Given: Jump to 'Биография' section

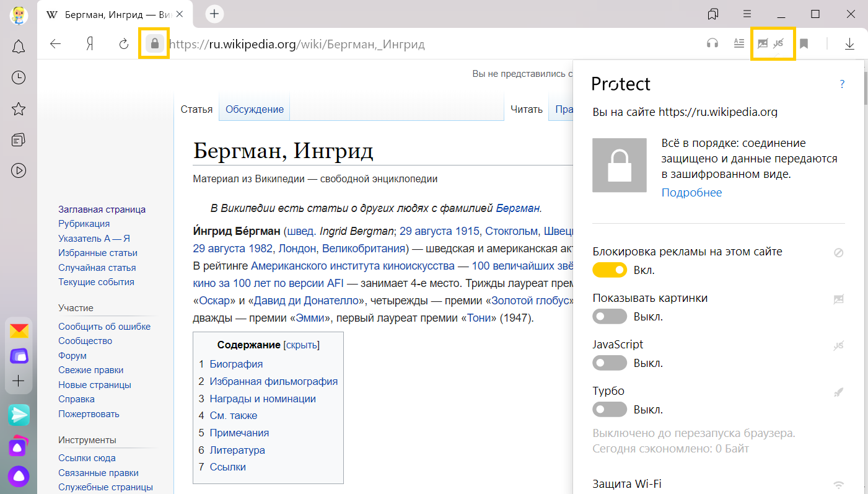Looking at the screenshot, I should click(x=236, y=364).
